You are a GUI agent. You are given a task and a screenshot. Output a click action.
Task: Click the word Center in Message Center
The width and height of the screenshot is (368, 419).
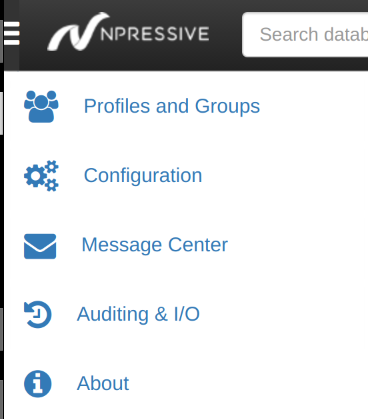point(198,245)
